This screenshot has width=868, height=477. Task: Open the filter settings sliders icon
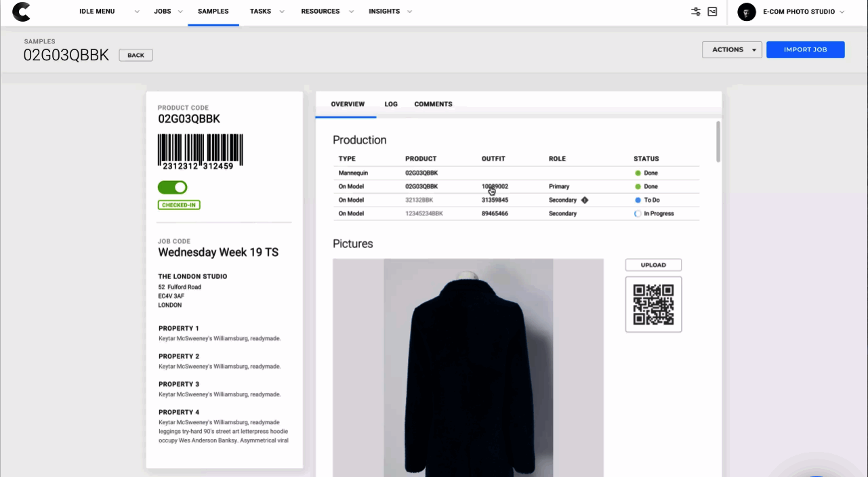coord(696,12)
